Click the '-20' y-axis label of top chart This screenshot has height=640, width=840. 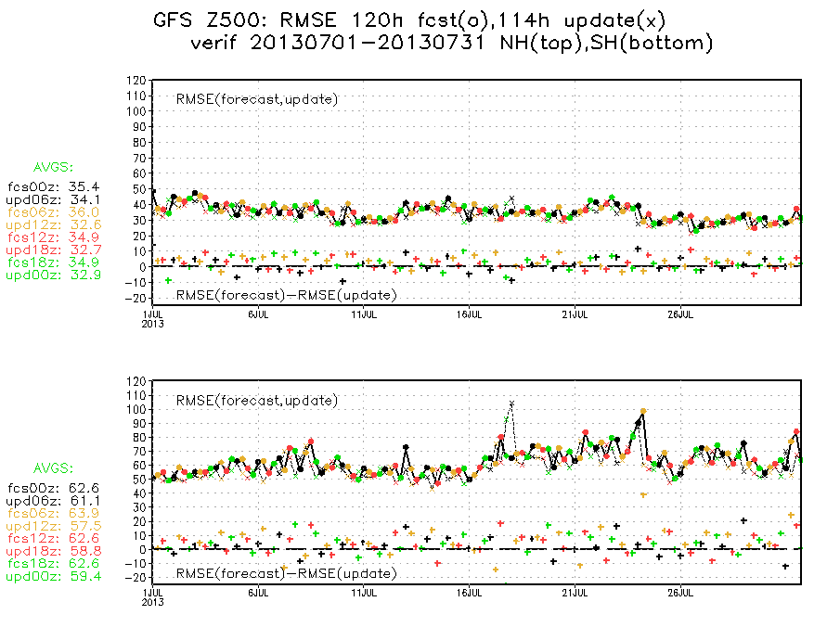pyautogui.click(x=136, y=299)
